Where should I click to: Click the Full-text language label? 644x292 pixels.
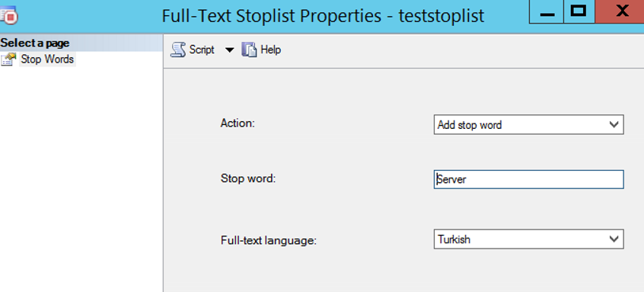pyautogui.click(x=269, y=241)
